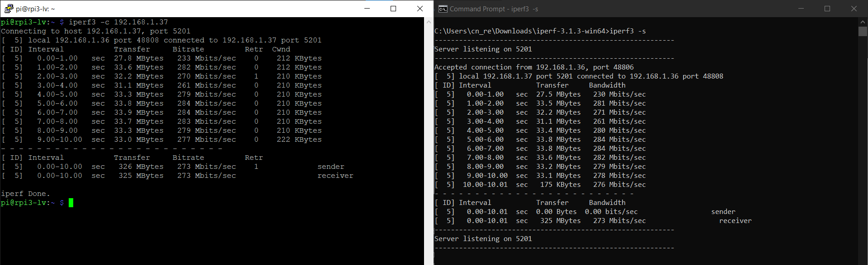Click the first 'Server listening on 5201' line

483,49
